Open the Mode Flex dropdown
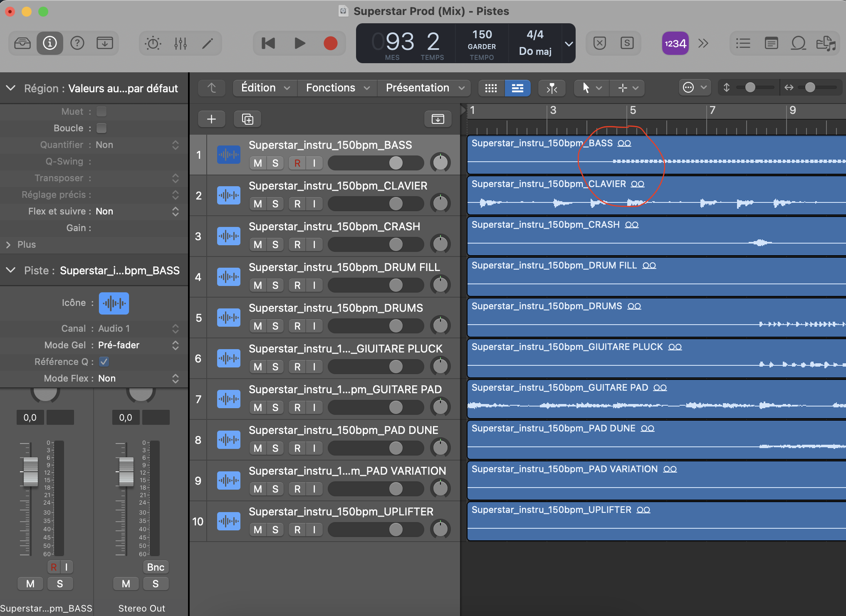The image size is (846, 616). pos(175,378)
